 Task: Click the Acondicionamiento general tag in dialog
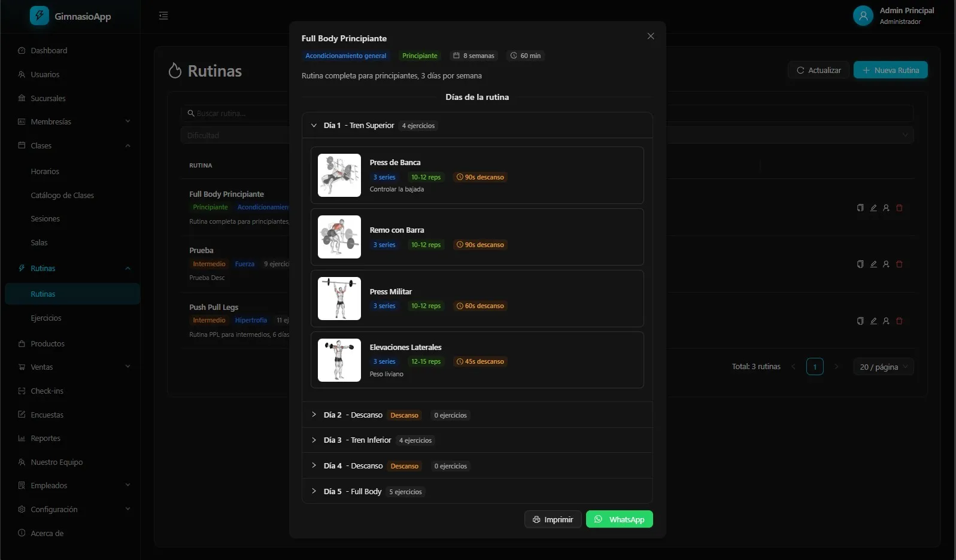pyautogui.click(x=346, y=56)
